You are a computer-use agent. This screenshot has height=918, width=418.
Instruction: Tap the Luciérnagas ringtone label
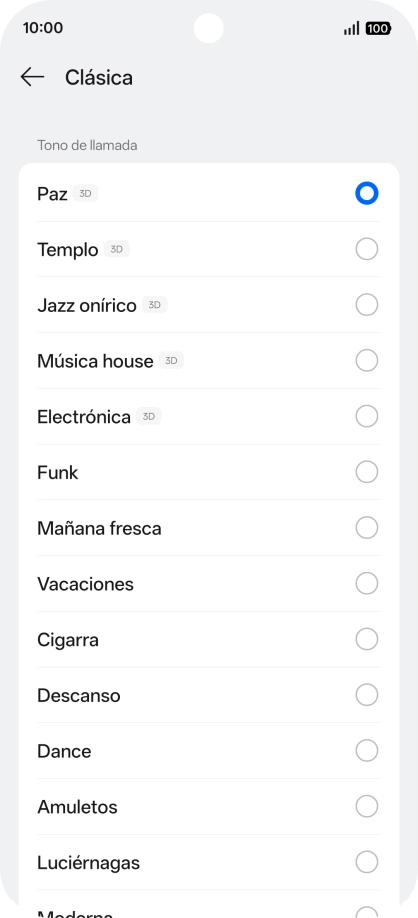point(88,862)
